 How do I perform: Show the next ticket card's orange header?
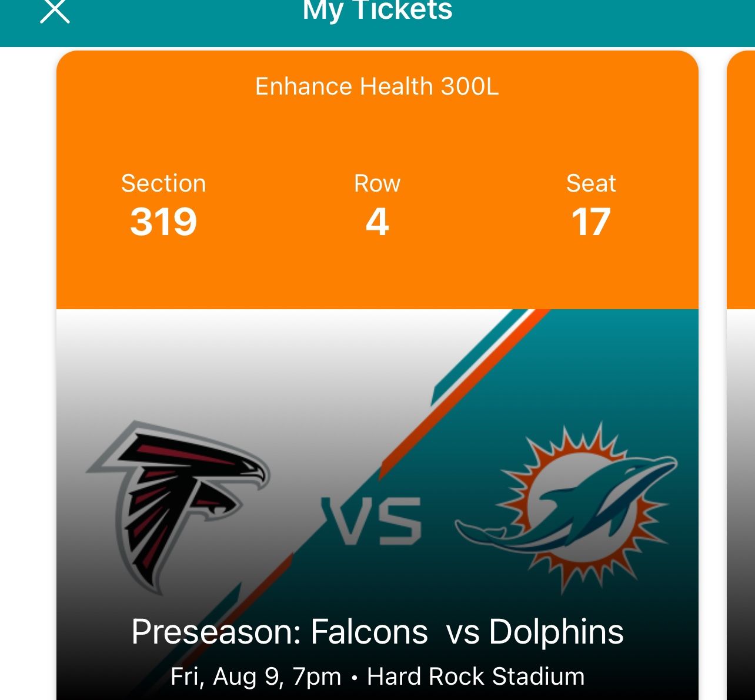click(x=741, y=176)
